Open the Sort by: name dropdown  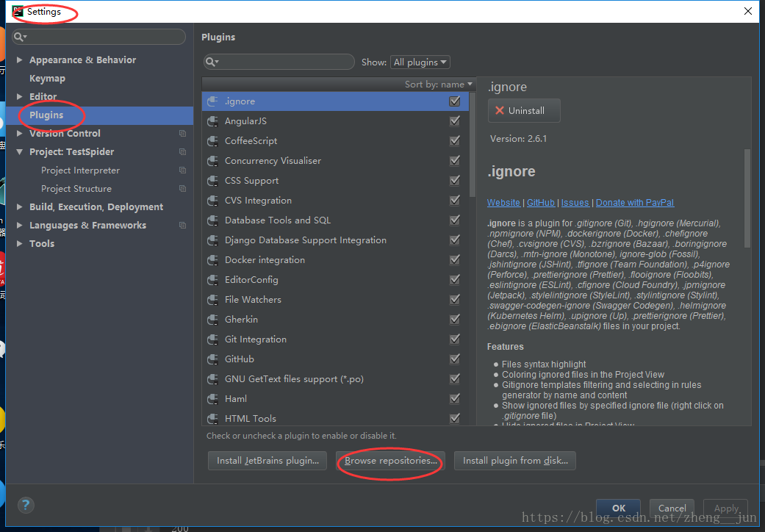pyautogui.click(x=438, y=85)
